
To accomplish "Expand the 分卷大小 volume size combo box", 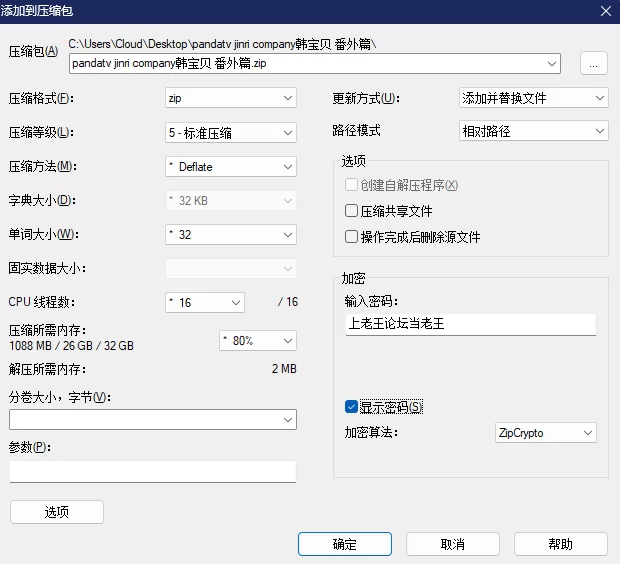I will (x=153, y=420).
